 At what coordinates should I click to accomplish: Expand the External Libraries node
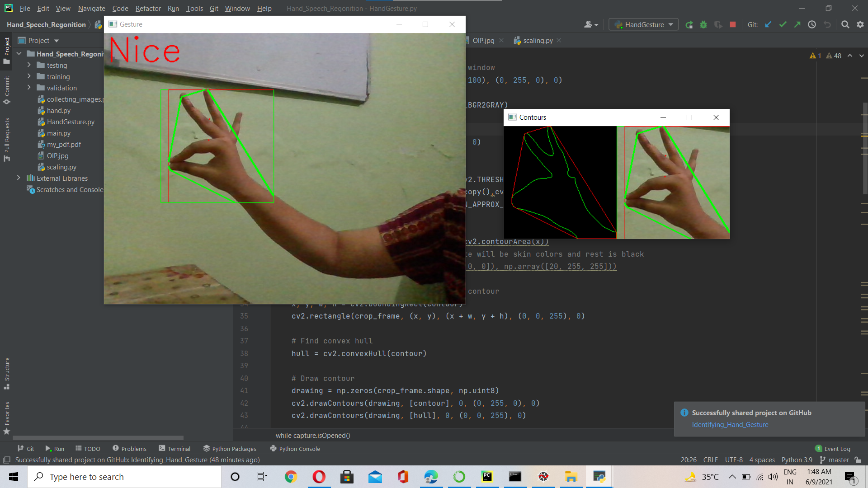click(19, 178)
